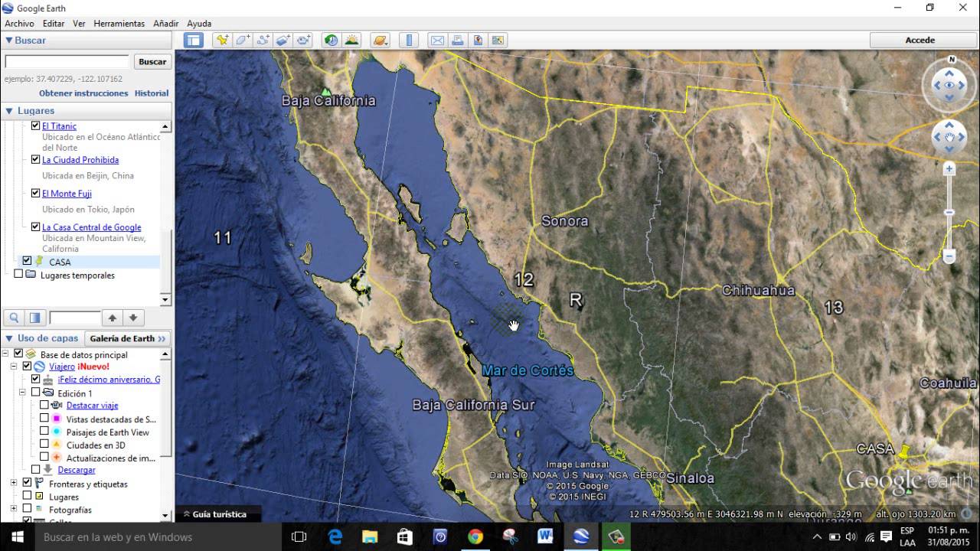Show sunlight across the landscape
Image resolution: width=980 pixels, height=551 pixels.
coord(351,40)
